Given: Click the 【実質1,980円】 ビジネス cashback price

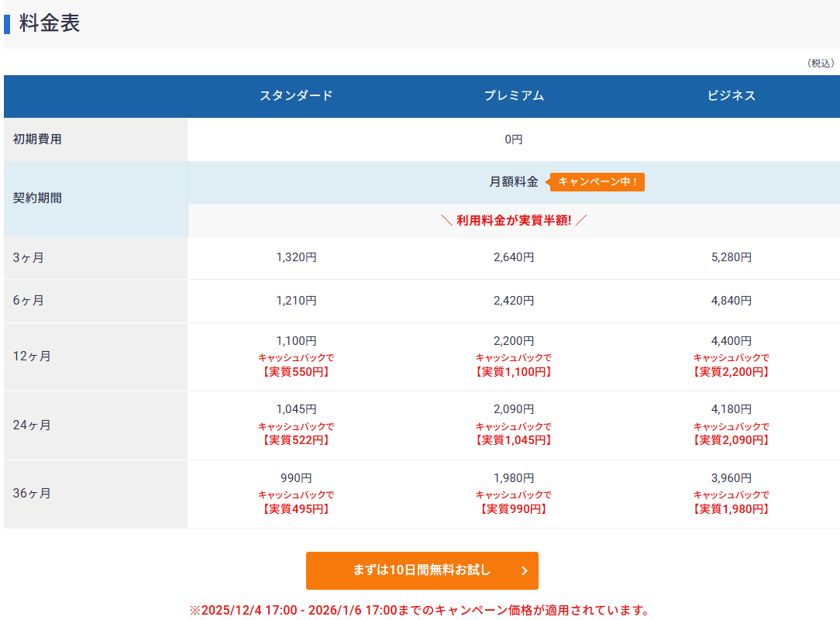Looking at the screenshot, I should pos(731,509).
